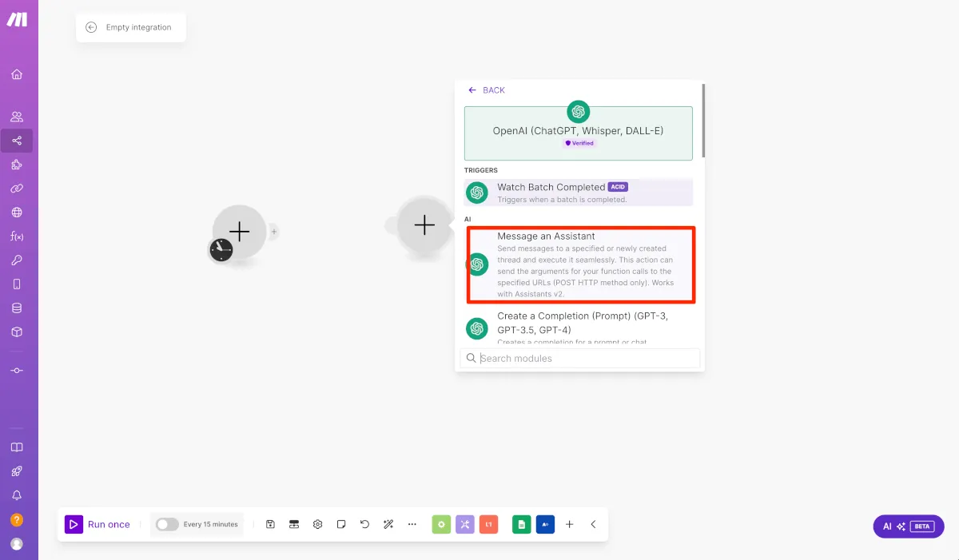959x560 pixels.
Task: Open the orange Text parser icon
Action: pyautogui.click(x=489, y=524)
